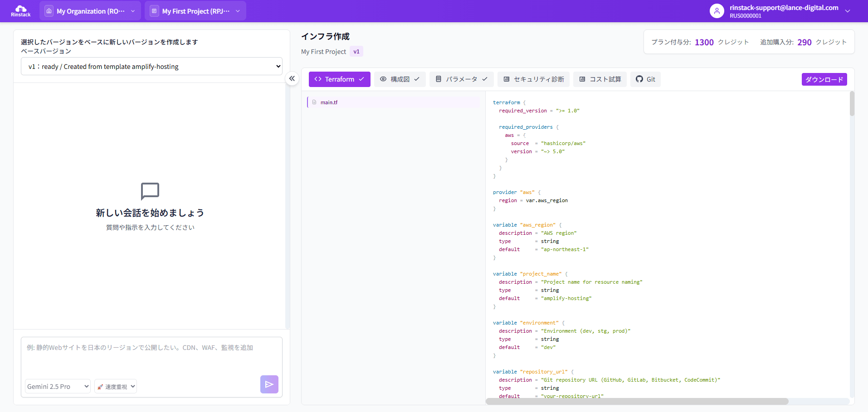Open the base version dropdown
This screenshot has width=868, height=412.
(151, 66)
